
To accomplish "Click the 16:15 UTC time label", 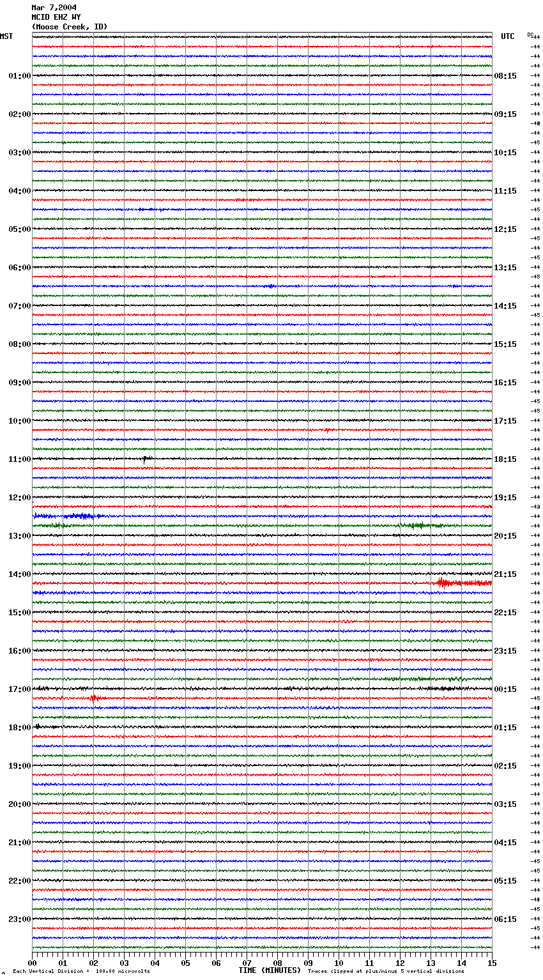I will [x=505, y=383].
